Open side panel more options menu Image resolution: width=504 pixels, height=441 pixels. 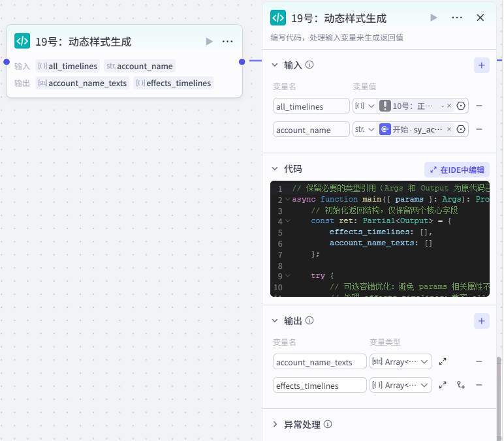click(457, 18)
